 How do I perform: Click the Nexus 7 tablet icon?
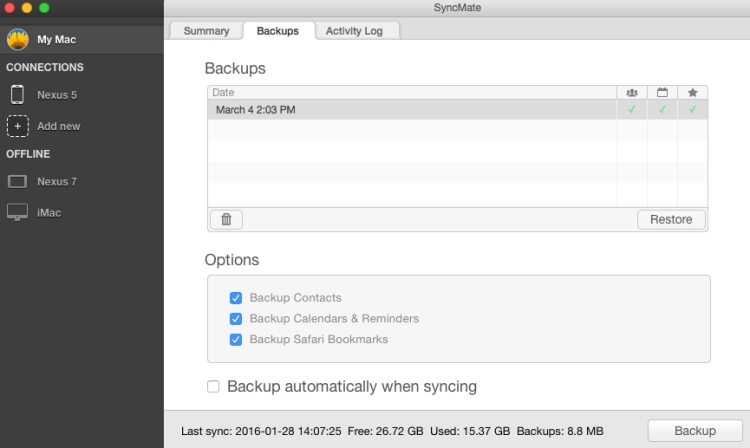click(17, 182)
